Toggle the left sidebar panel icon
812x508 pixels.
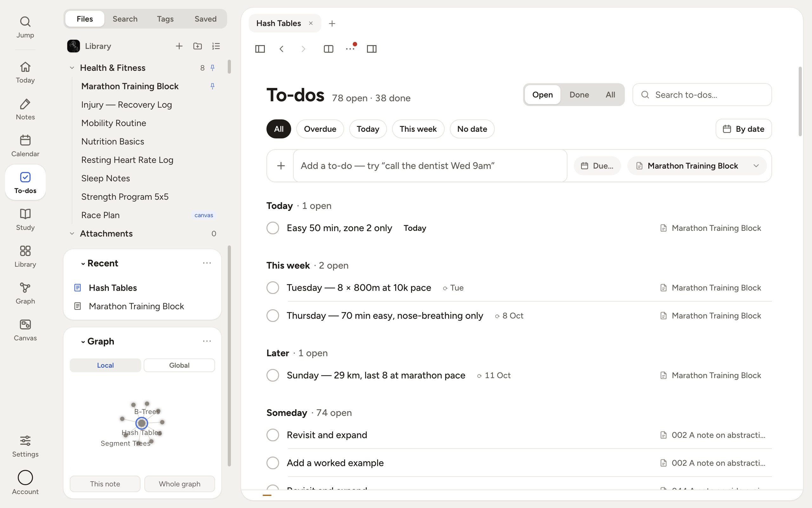(260, 49)
